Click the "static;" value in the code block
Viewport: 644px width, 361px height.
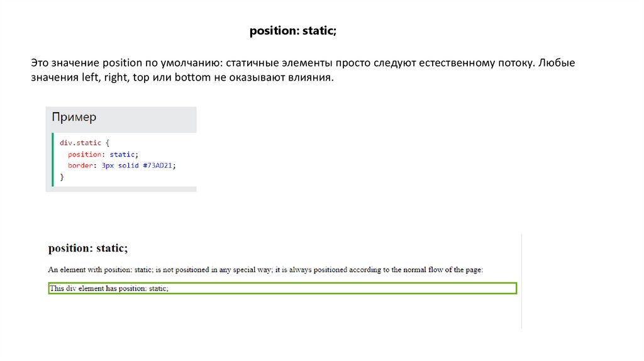pyautogui.click(x=123, y=154)
